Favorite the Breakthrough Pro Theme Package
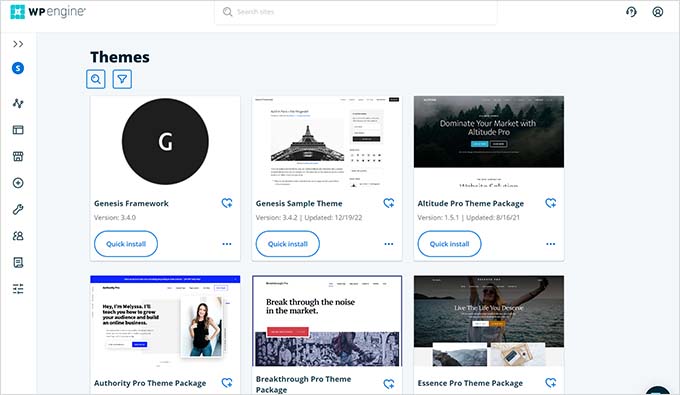Screen dimensions: 680x395 (389, 384)
